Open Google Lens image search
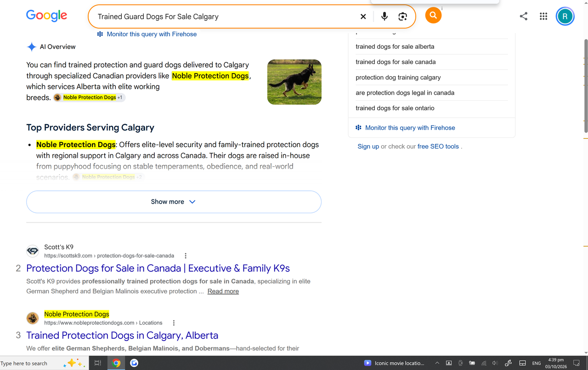The height and width of the screenshot is (370, 588). [x=403, y=17]
